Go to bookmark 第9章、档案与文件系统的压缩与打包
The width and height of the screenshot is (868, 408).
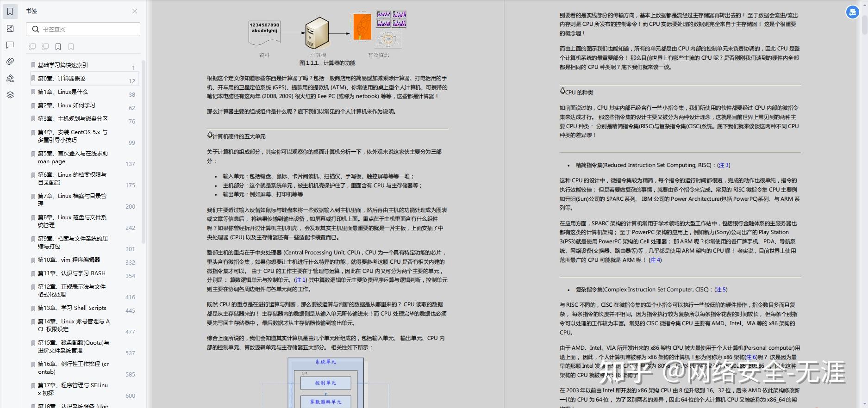click(x=73, y=242)
